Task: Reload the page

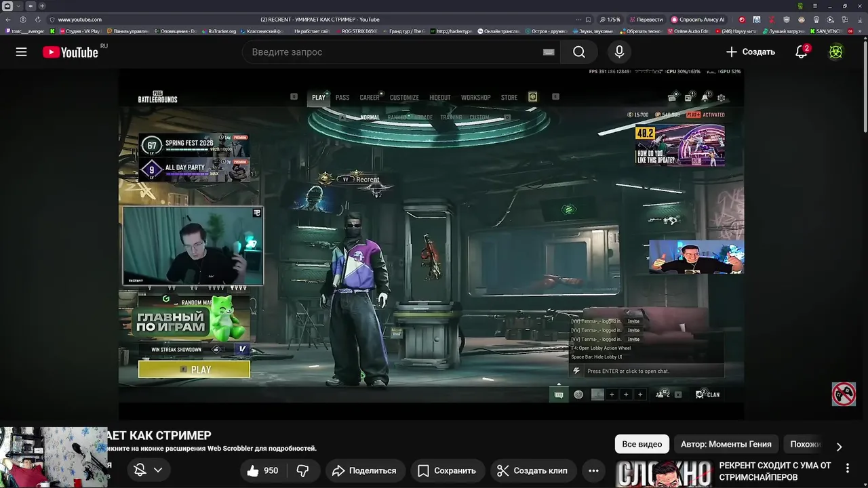Action: 37,20
